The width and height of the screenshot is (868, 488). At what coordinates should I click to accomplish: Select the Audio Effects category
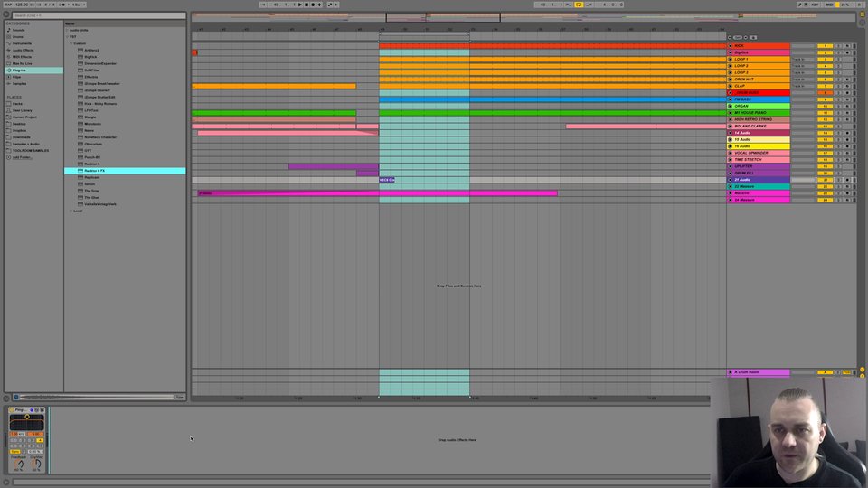pos(23,50)
